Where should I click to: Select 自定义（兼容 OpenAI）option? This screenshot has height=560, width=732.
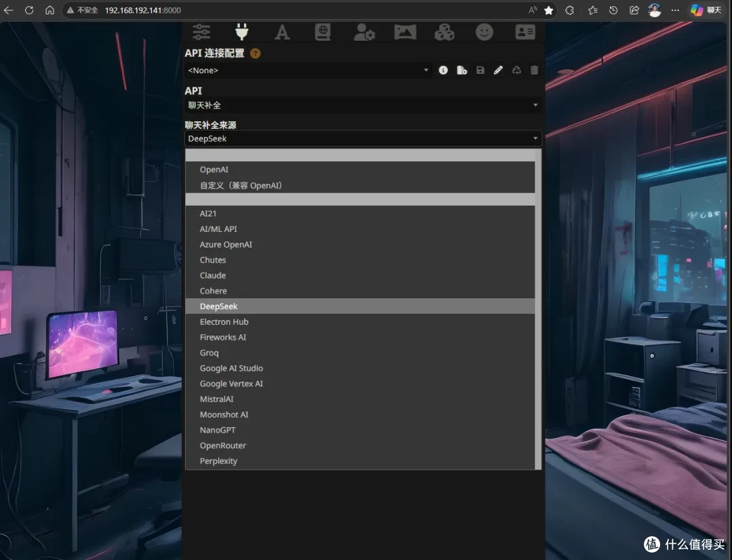(360, 185)
